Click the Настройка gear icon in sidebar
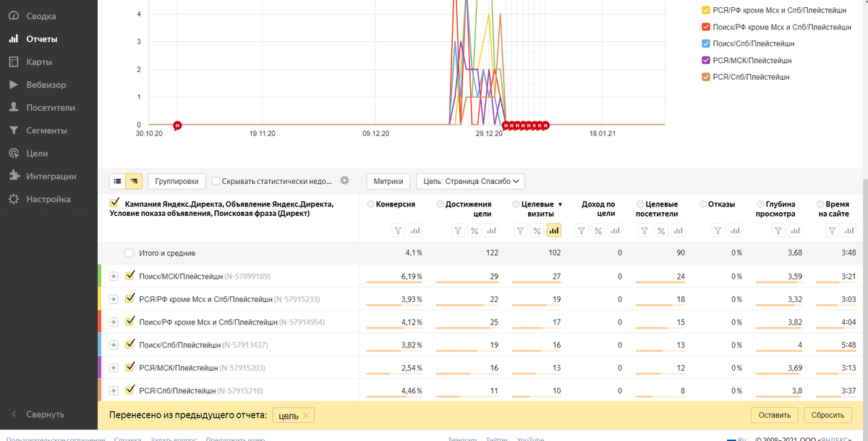868x441 pixels. point(13,199)
